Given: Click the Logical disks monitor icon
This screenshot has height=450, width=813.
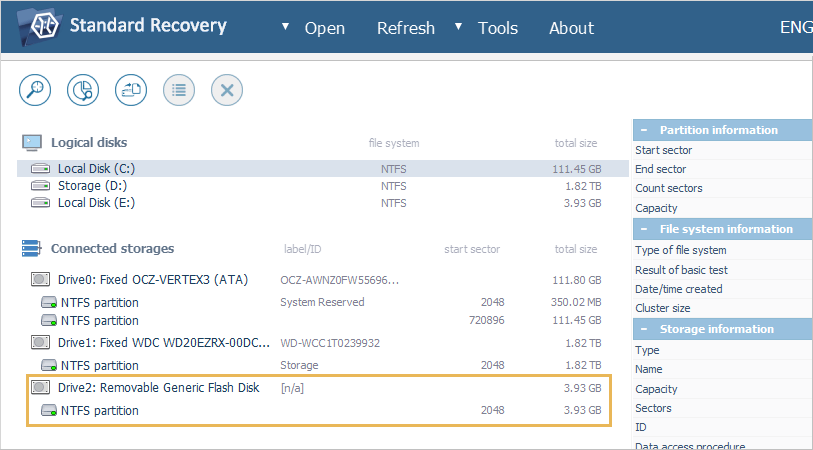Looking at the screenshot, I should click(32, 143).
